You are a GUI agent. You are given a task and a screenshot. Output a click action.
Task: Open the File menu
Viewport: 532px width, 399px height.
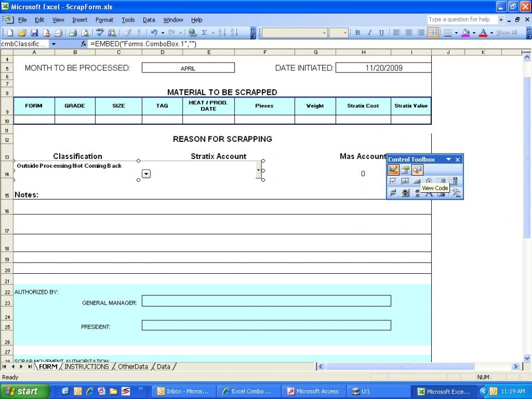pos(22,20)
